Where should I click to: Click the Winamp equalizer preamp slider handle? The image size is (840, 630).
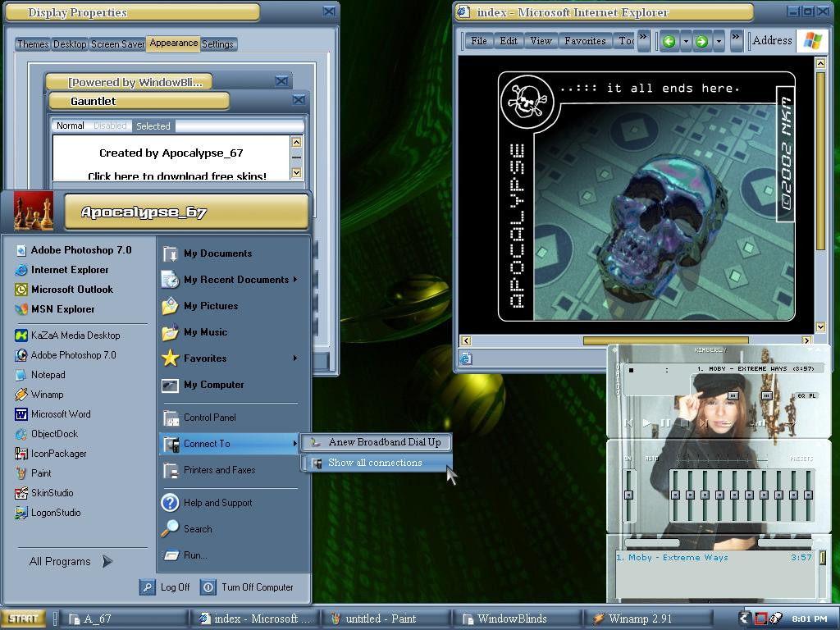click(x=629, y=495)
